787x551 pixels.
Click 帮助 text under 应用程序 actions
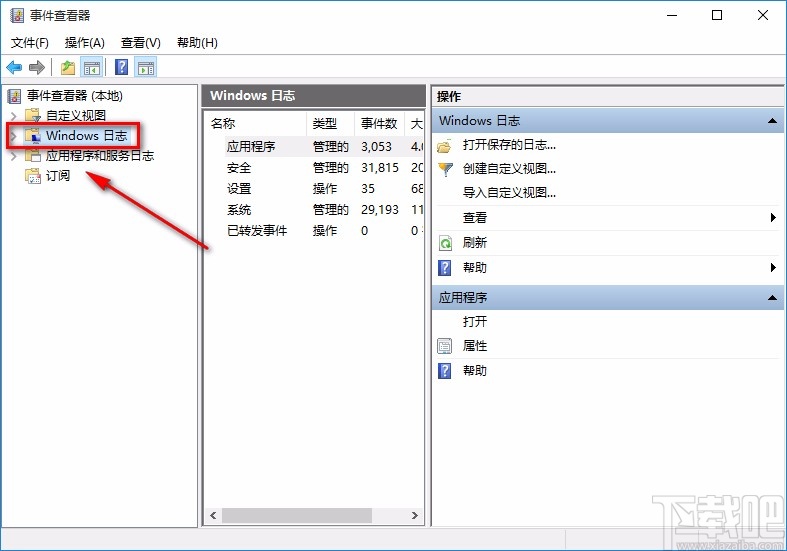[475, 370]
